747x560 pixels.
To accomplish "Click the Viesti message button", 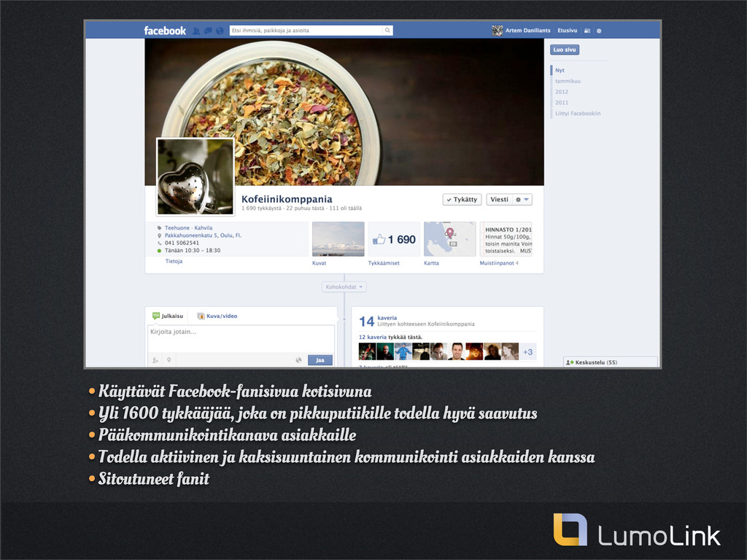I will [x=499, y=200].
